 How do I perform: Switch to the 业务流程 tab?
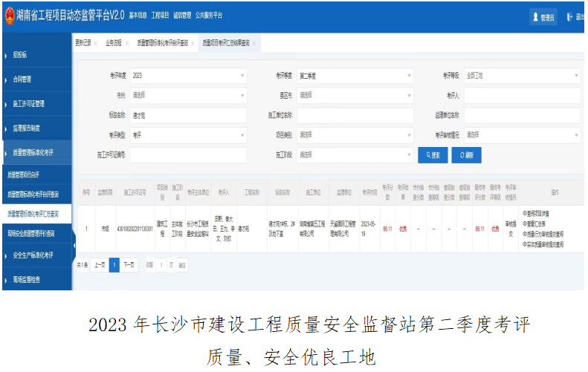tap(114, 43)
